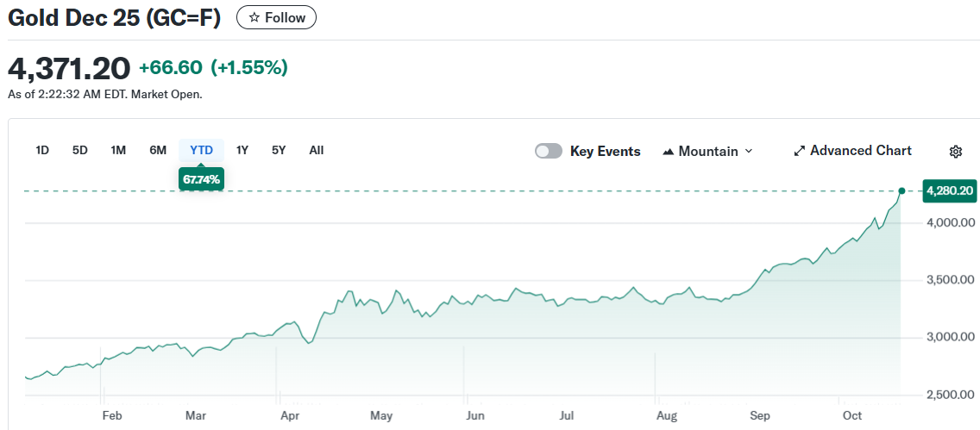
Task: Click the chart's latest price endpoint dot
Action: [x=901, y=190]
